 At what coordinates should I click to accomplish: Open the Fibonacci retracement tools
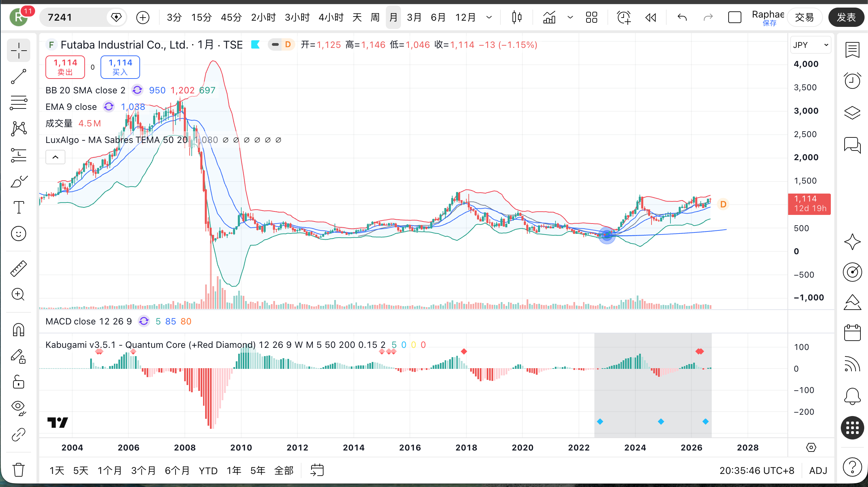point(19,103)
